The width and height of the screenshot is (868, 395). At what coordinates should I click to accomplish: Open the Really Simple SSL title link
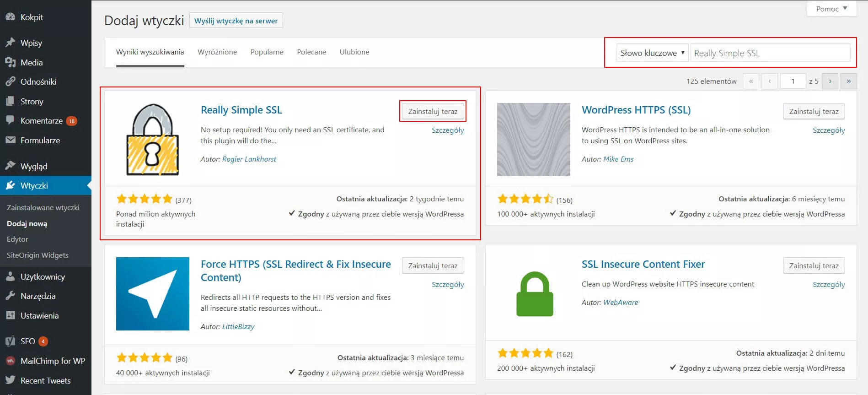pos(241,110)
